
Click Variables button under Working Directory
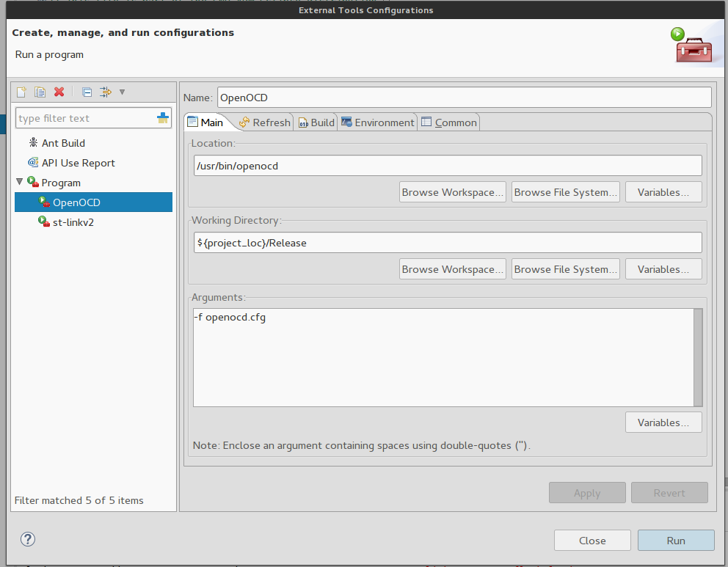click(663, 269)
